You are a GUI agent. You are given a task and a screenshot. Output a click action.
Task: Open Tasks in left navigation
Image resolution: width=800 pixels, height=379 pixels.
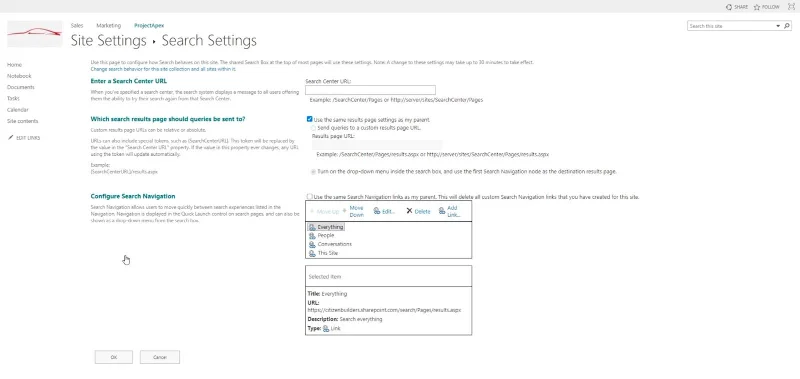(13, 98)
